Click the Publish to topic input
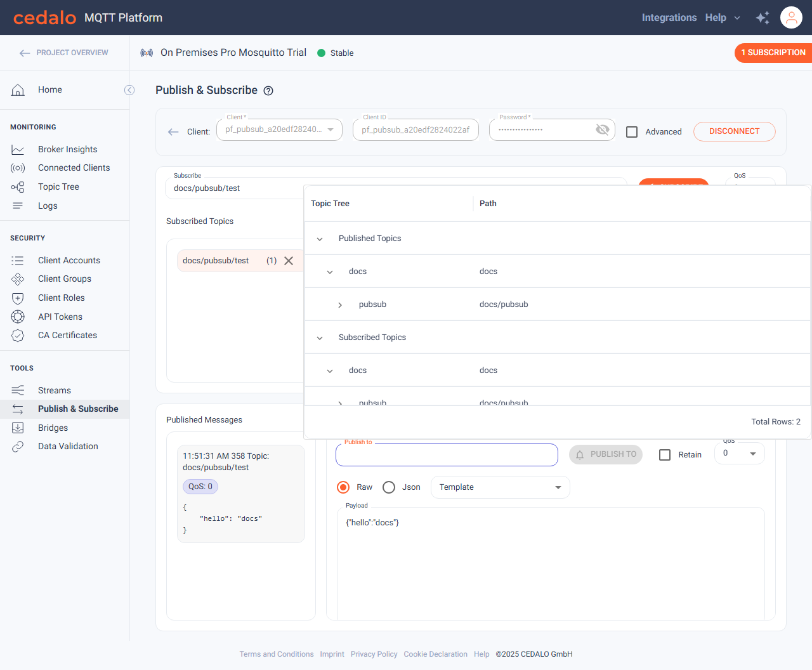This screenshot has height=670, width=812. [x=447, y=455]
